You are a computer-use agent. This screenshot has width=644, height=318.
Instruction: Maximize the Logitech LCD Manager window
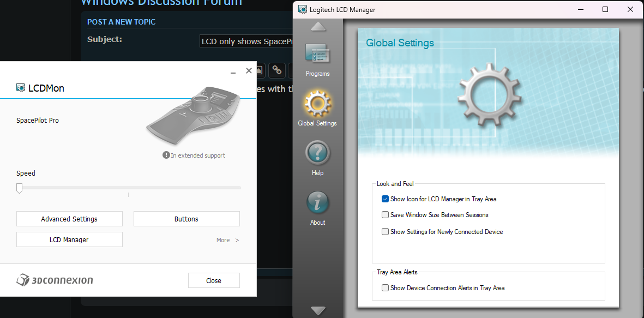(605, 9)
